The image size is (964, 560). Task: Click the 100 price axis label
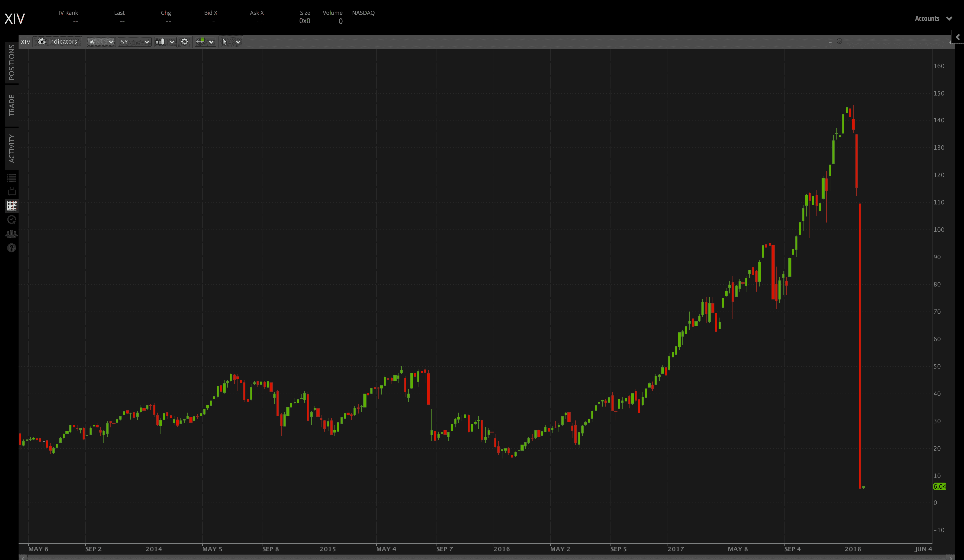pos(939,230)
